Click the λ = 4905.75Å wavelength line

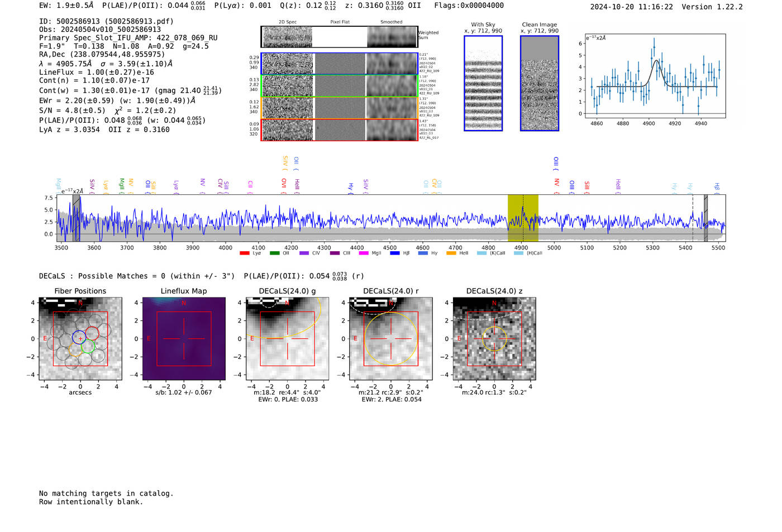[x=104, y=64]
